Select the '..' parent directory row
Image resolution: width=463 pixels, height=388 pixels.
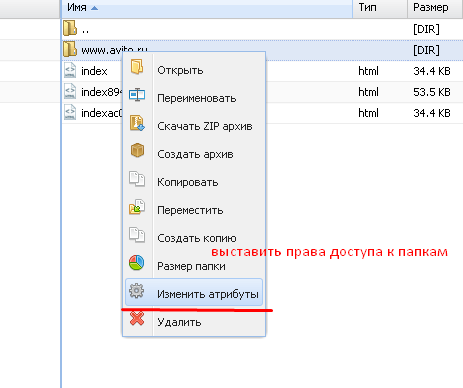(x=262, y=29)
